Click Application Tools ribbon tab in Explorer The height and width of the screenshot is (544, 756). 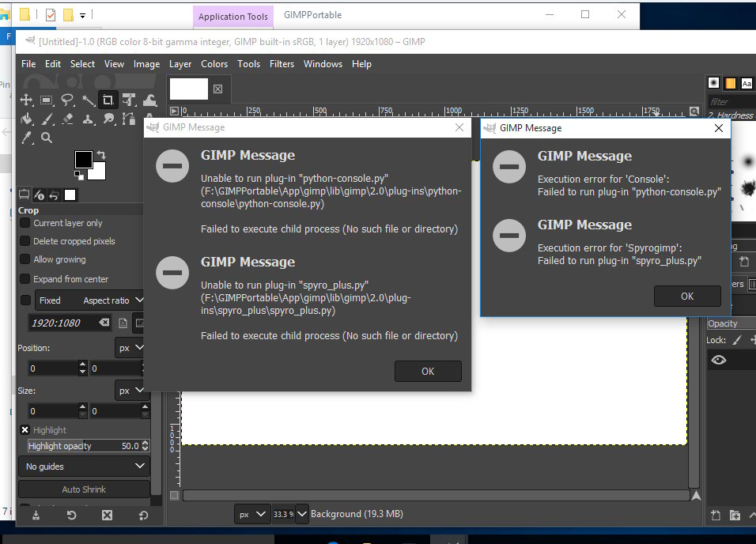tap(232, 17)
